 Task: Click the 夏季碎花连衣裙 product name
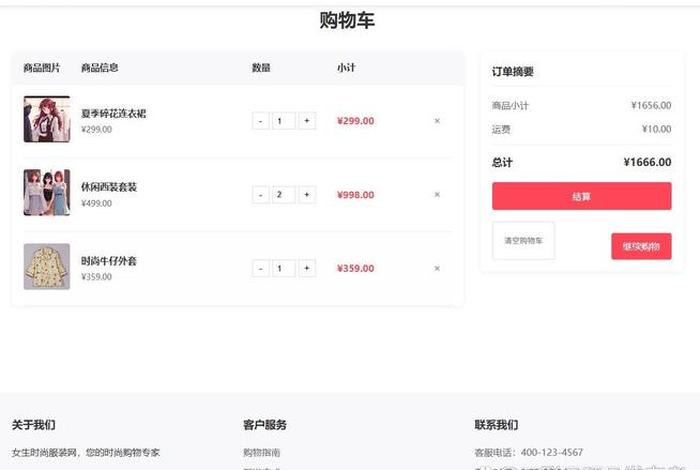click(113, 114)
